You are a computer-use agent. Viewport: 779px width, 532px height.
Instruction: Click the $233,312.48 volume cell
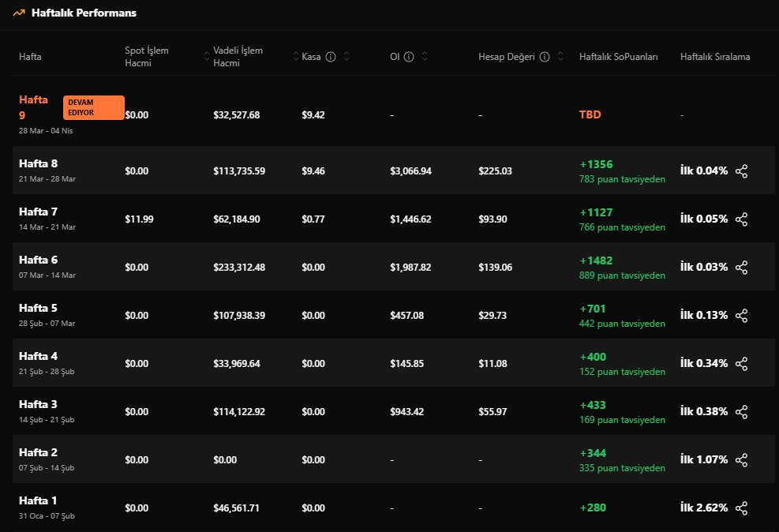[x=239, y=268]
